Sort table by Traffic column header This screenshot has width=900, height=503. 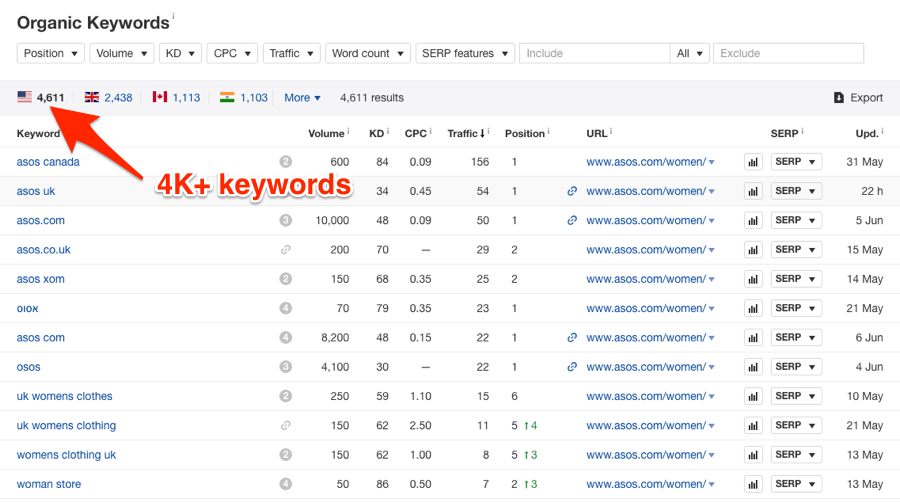pos(466,133)
